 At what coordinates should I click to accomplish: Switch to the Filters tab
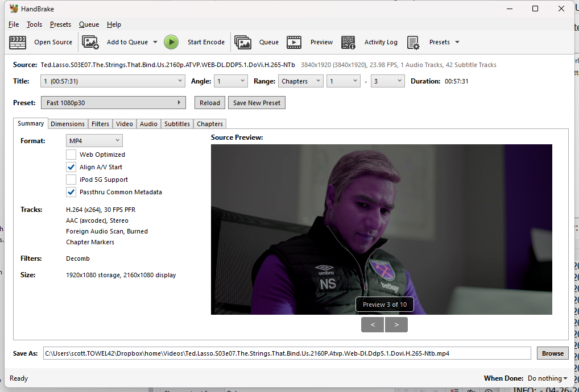[101, 124]
